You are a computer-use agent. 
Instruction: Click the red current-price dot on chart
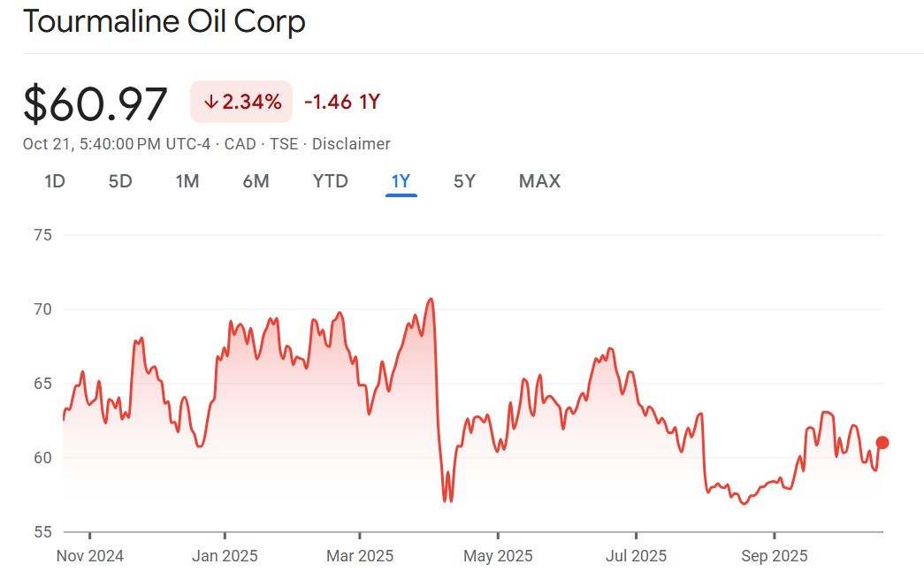[882, 443]
